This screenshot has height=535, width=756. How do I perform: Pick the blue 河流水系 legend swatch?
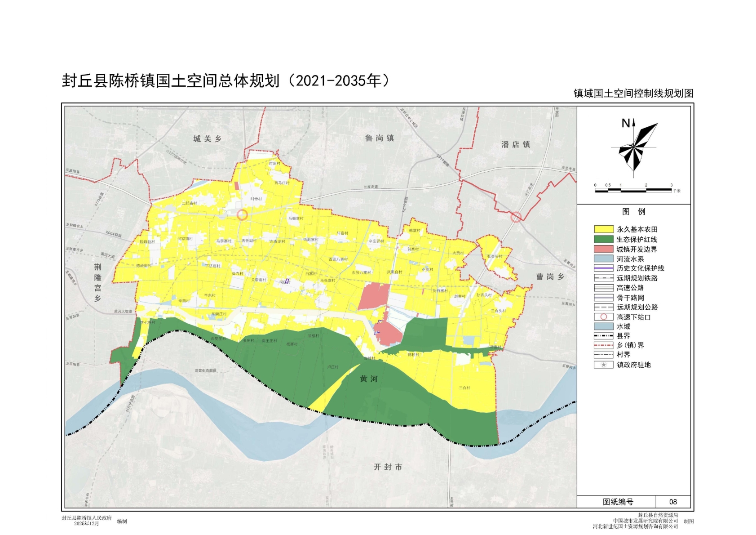pos(603,259)
